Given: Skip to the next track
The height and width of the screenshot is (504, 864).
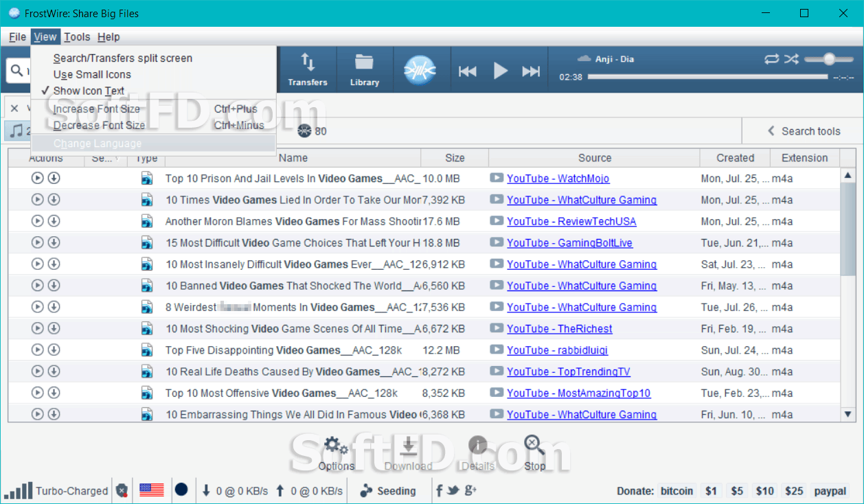Looking at the screenshot, I should 531,71.
